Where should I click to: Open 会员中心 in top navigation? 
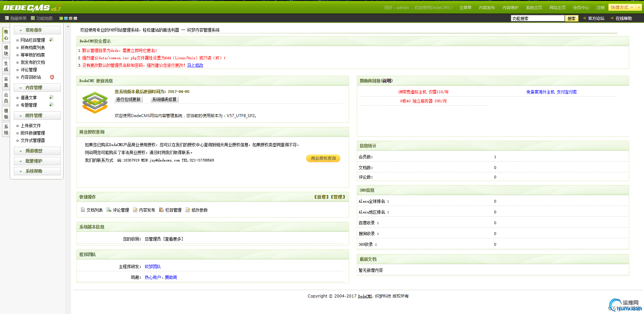tap(581, 7)
